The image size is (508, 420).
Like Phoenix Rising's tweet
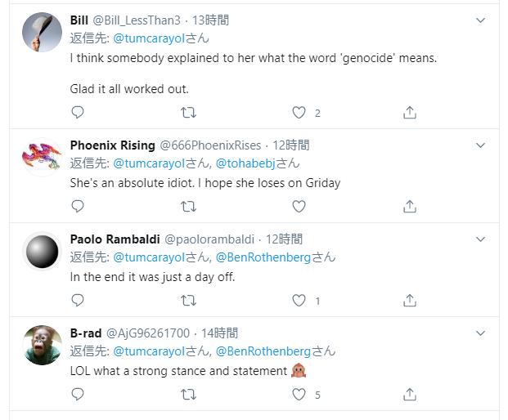click(299, 208)
